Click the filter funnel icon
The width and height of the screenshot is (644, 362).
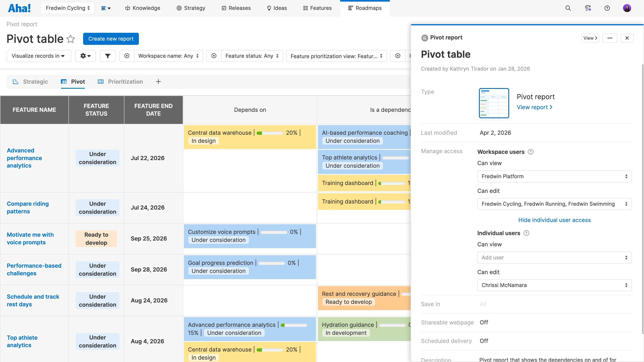click(x=107, y=56)
